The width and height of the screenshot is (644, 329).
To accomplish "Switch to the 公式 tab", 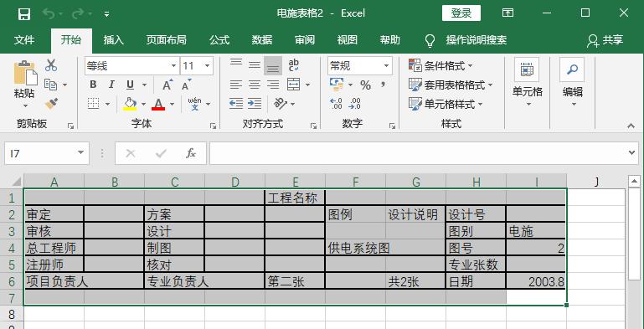I will click(x=219, y=40).
